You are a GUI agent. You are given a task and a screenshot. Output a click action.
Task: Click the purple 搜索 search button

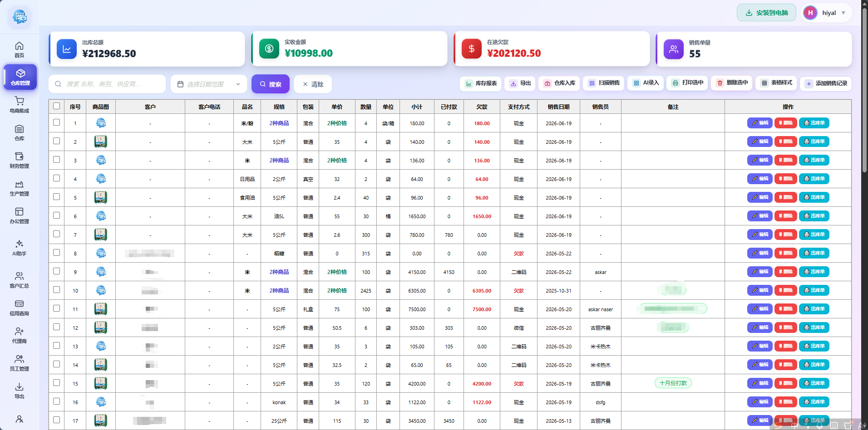coord(271,84)
